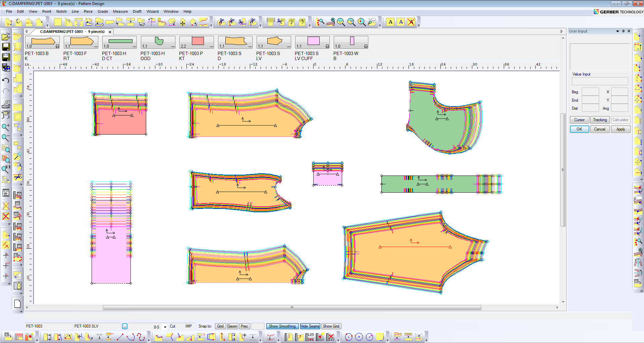The height and width of the screenshot is (343, 644).
Task: Click the red X number 123 icon
Action: pos(330,337)
